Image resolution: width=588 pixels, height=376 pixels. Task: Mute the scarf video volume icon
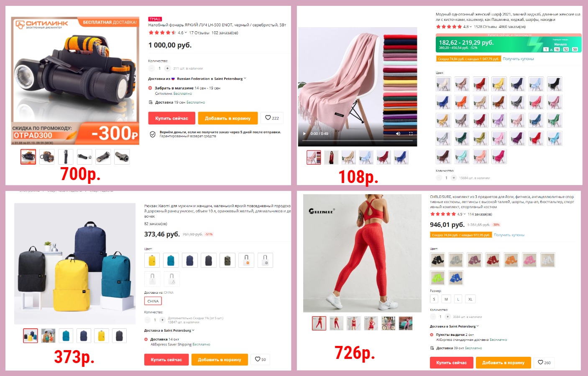(398, 134)
